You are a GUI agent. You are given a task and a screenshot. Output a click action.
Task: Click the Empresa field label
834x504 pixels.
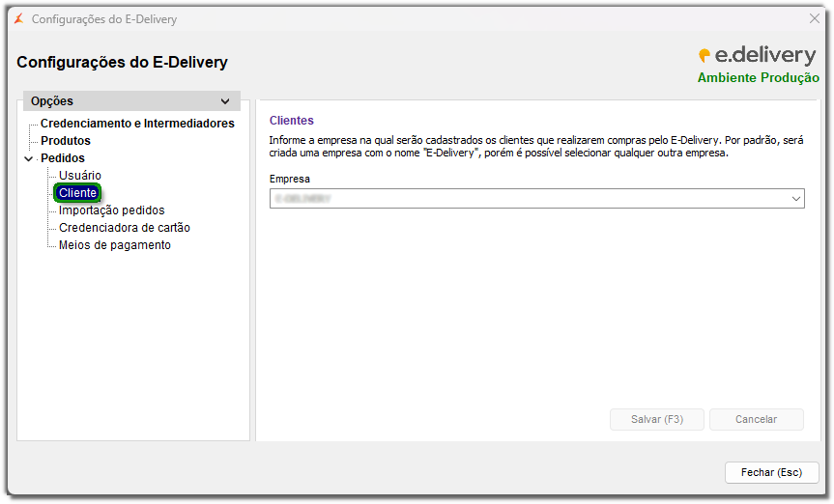click(x=290, y=180)
